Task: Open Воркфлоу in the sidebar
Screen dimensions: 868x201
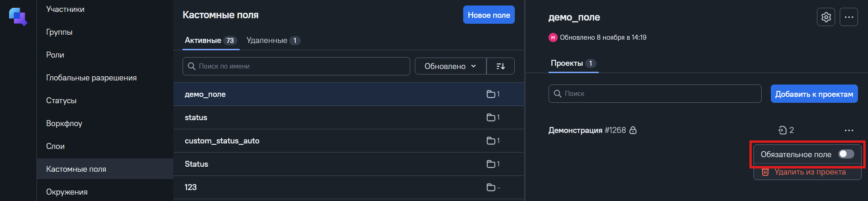Action: coord(64,123)
